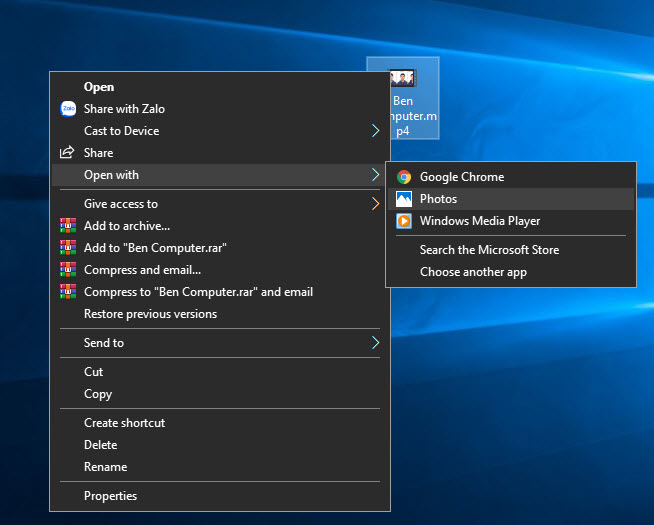Choose the Share menu entry

(220, 153)
